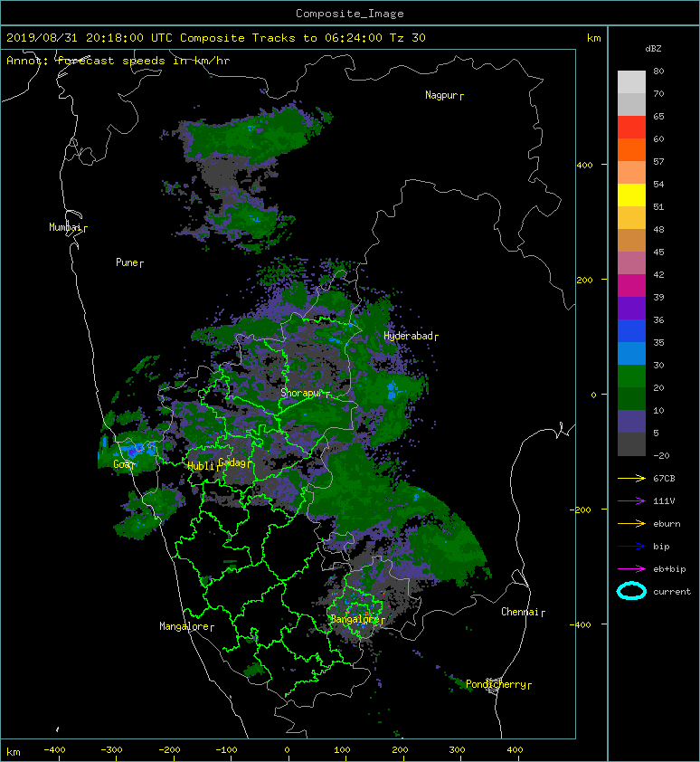Click the dBZ legend heading
The image size is (700, 762).
653,49
